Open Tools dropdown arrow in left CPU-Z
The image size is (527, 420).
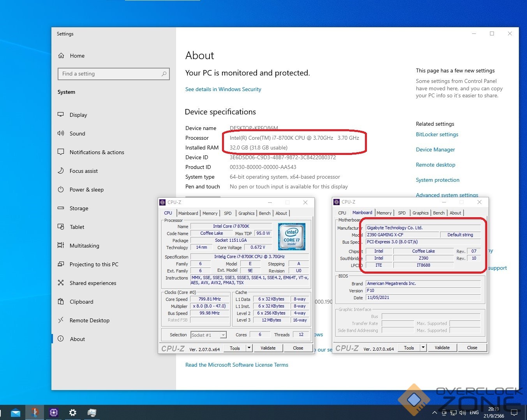click(x=249, y=348)
